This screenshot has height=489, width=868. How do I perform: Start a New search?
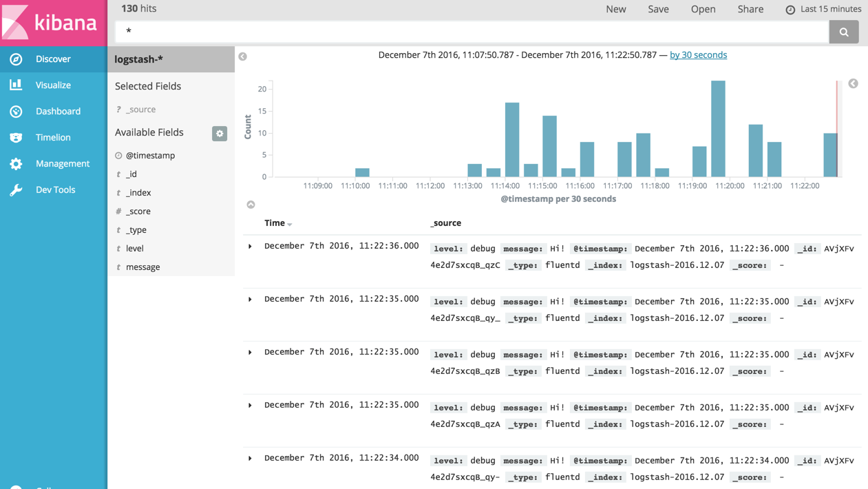(616, 9)
